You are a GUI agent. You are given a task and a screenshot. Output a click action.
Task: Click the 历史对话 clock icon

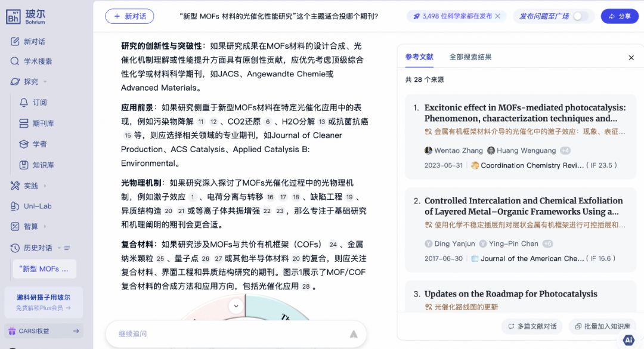tap(15, 248)
